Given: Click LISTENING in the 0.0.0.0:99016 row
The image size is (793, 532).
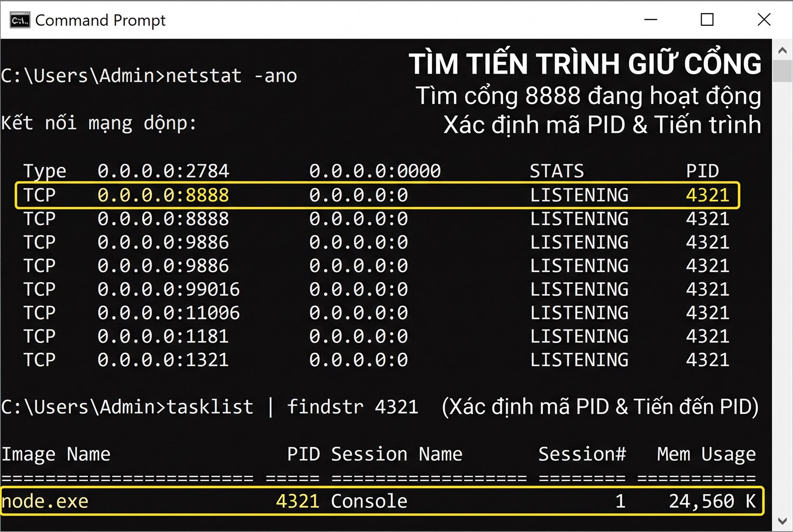Looking at the screenshot, I should pyautogui.click(x=579, y=289).
